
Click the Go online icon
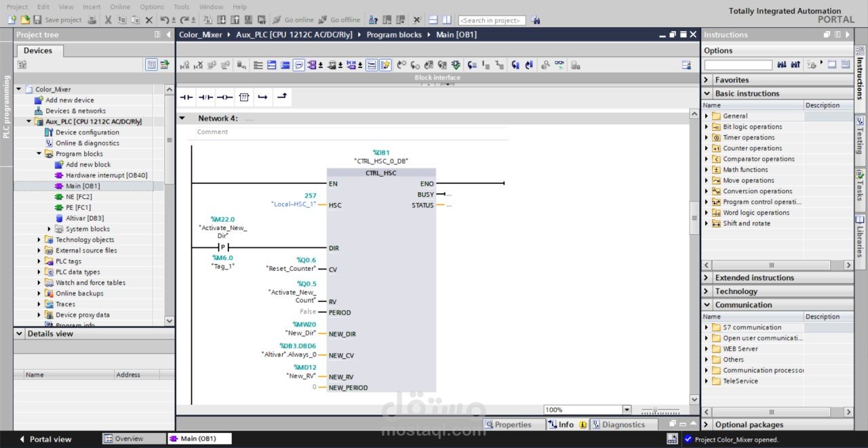(277, 20)
